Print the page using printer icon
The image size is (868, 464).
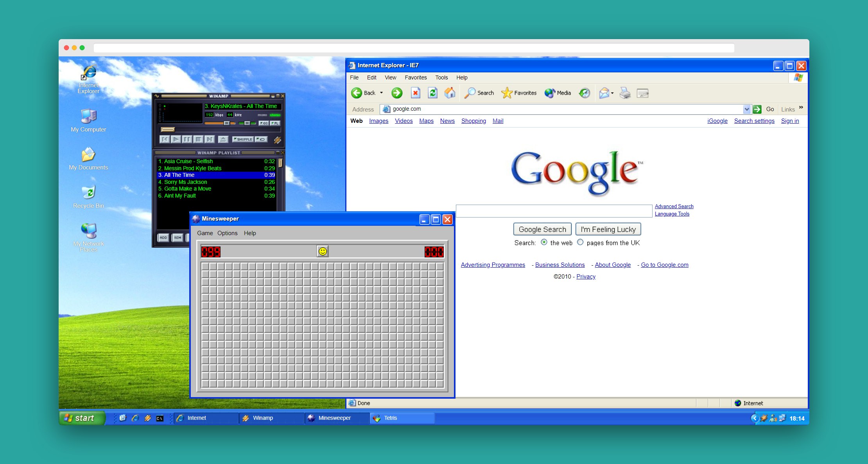tap(625, 93)
